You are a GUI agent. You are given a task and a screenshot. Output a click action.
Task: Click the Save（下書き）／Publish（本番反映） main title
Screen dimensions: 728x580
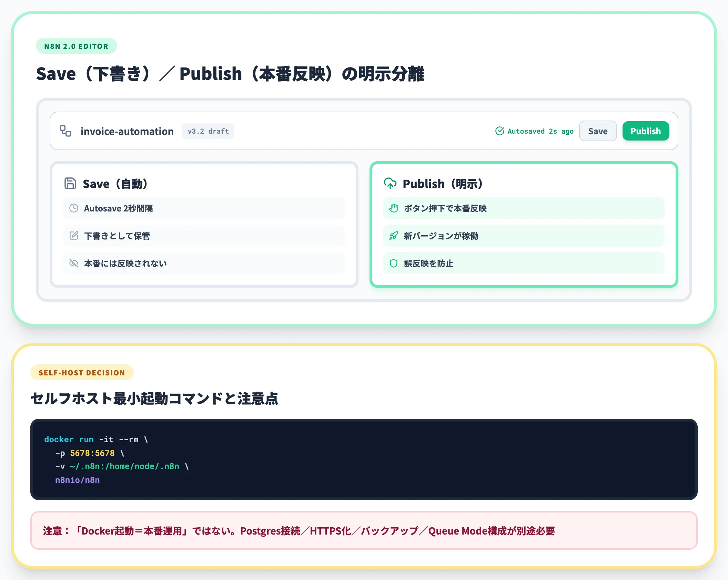click(x=230, y=74)
